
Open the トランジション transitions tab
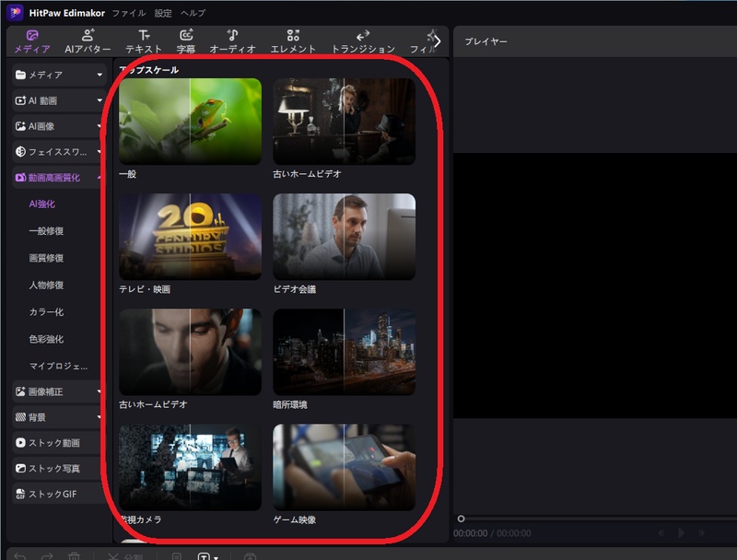point(363,41)
